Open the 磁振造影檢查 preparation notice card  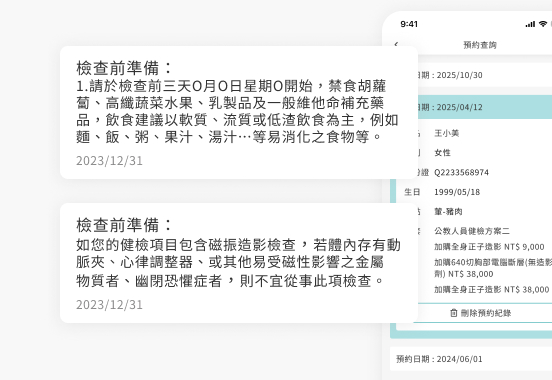[x=239, y=263]
